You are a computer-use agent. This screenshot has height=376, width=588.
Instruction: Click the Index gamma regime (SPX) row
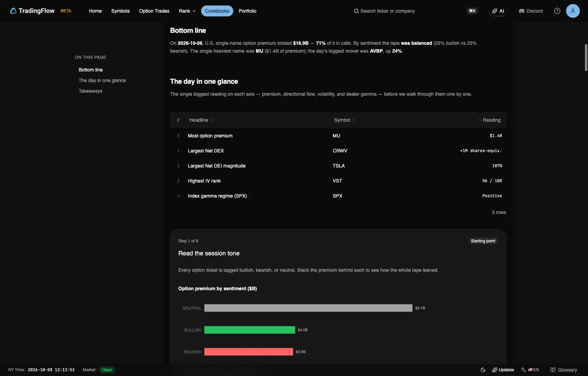[338, 196]
